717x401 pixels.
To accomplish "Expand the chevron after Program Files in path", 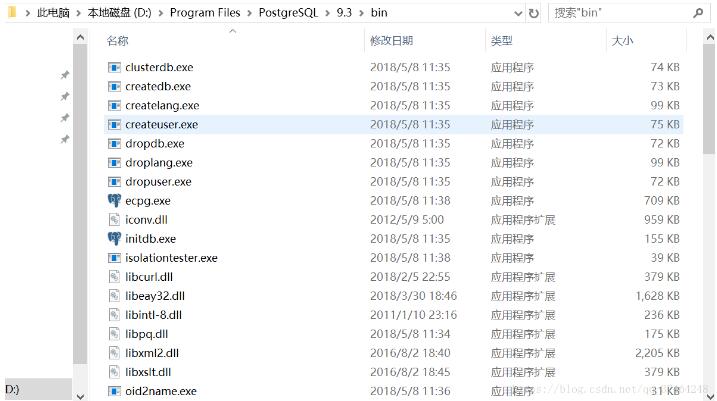I will point(249,13).
